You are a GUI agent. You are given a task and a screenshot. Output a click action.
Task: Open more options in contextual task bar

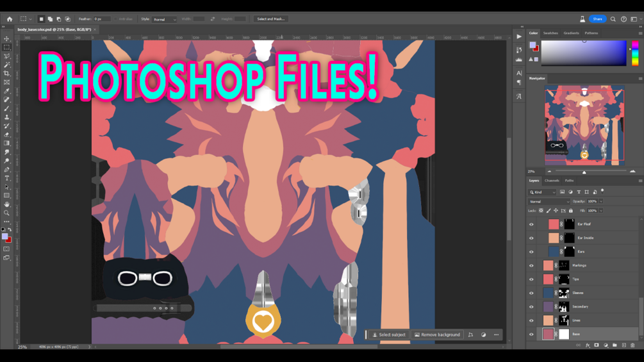coord(496,335)
